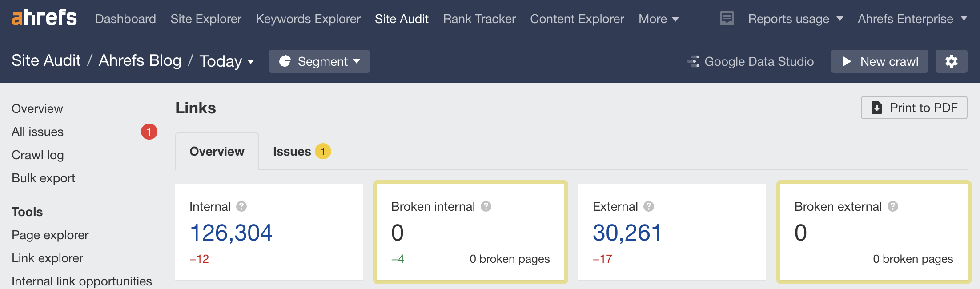
Task: Click help icon next to Internal
Action: coord(241,206)
